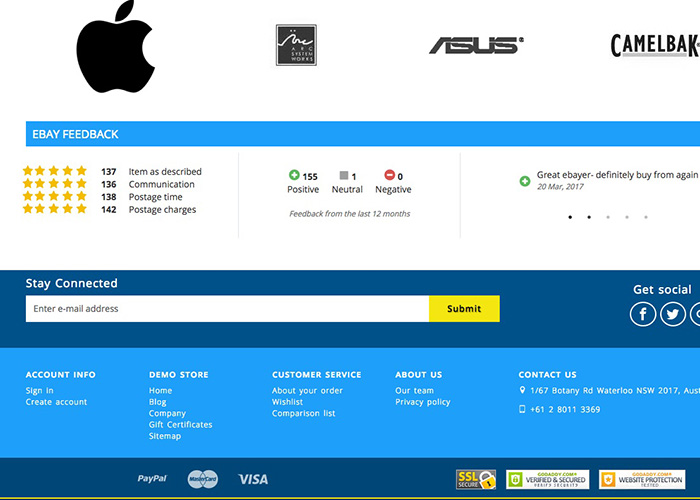This screenshot has height=500, width=700.
Task: Go to third feedback carousel dot
Action: coord(608,217)
